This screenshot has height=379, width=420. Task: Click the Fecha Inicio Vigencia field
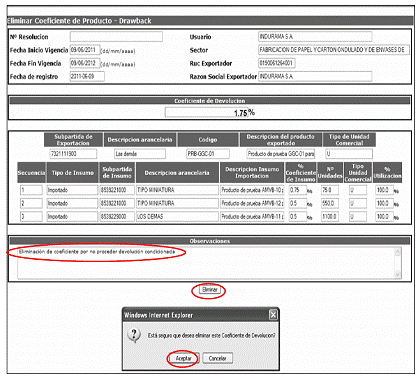point(85,50)
